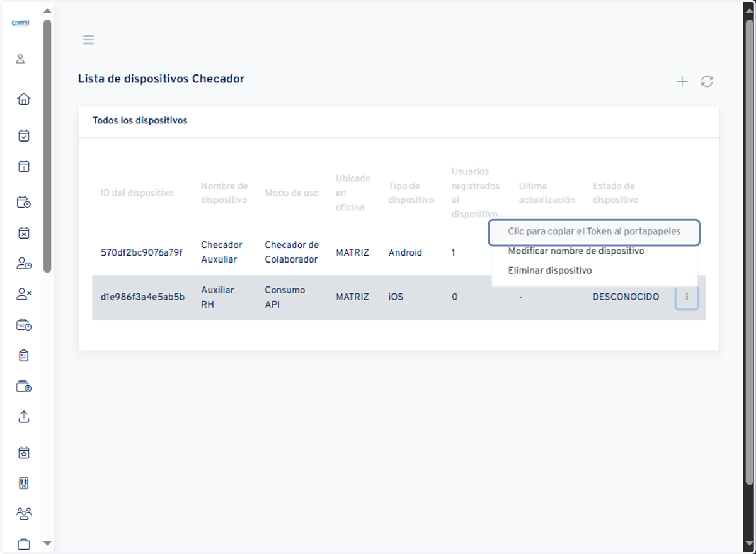Click the Control logo in the sidebar

coord(21,23)
